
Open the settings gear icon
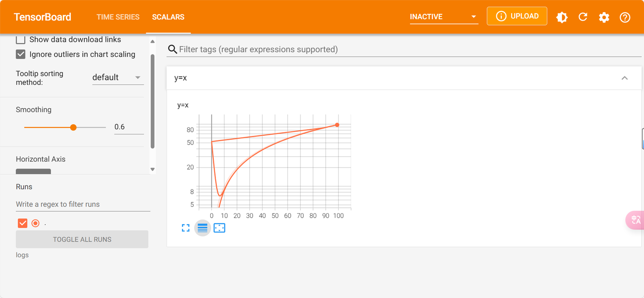pos(604,17)
